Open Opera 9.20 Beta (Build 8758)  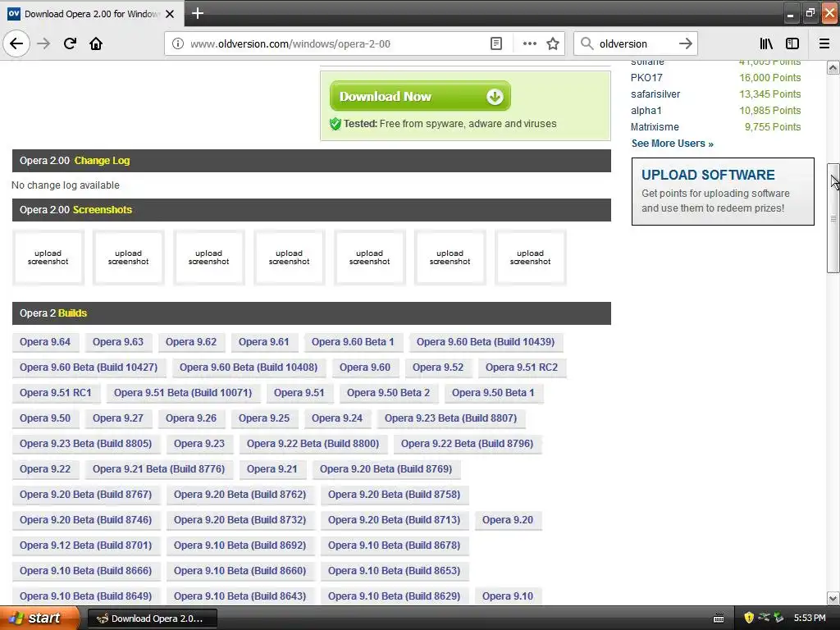click(394, 495)
